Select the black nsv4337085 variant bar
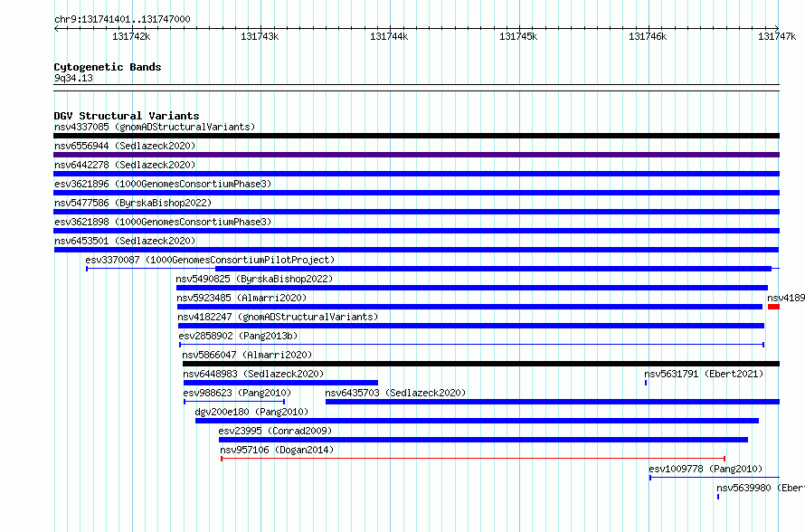805x532 pixels. coord(416,136)
